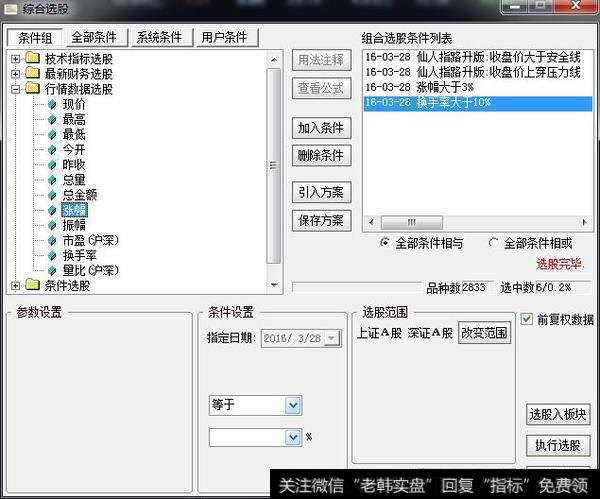Click the 执行选股 button
The width and height of the screenshot is (600, 499).
click(558, 445)
